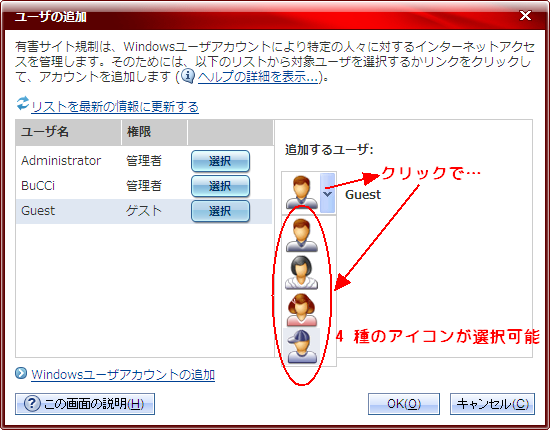Select the Guest row in user list
Screen dimensions: 550x430
tap(144, 211)
